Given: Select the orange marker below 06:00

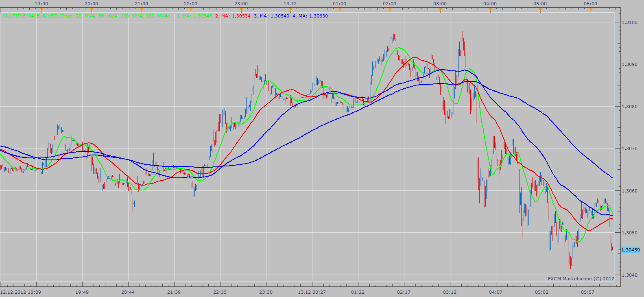Looking at the screenshot, I should 591,10.
